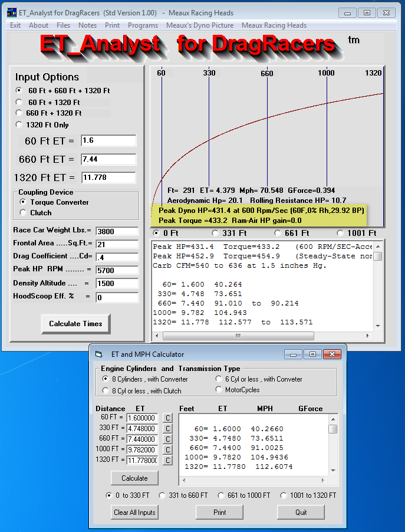Click main results horizontal scroll left arrow

click(157, 336)
